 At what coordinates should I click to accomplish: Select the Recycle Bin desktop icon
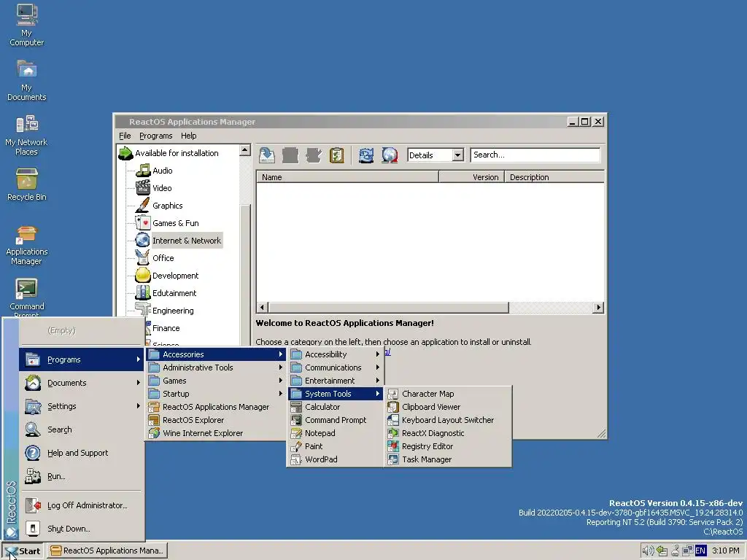27,184
